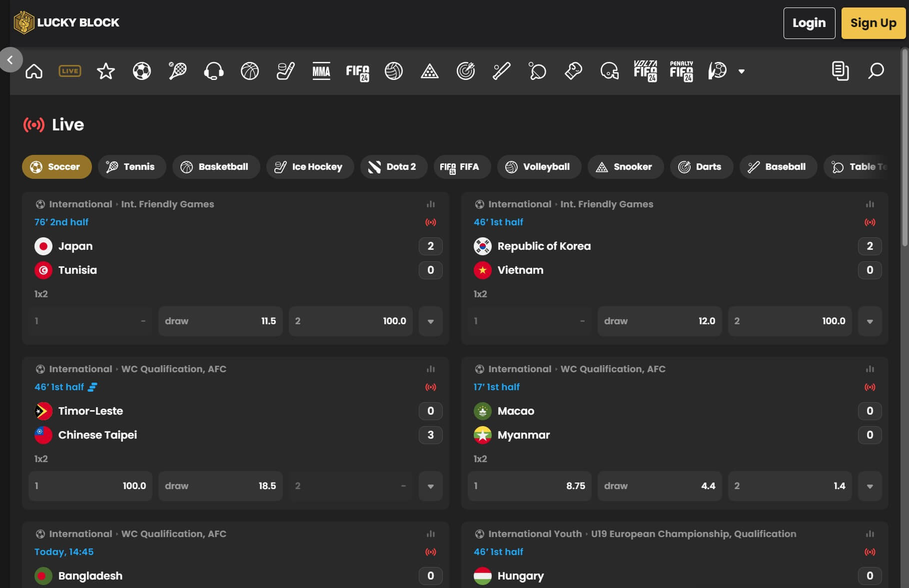
Task: Select the volleyball icon in sports bar
Action: tap(394, 71)
